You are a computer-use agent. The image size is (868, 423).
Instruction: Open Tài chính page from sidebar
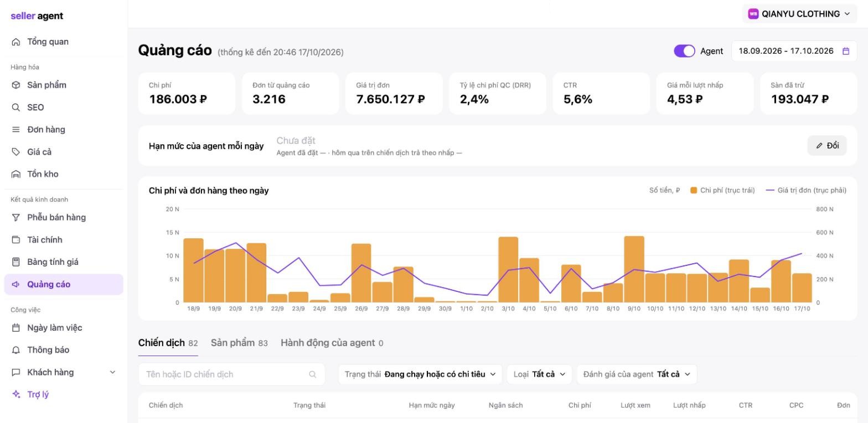point(64,240)
